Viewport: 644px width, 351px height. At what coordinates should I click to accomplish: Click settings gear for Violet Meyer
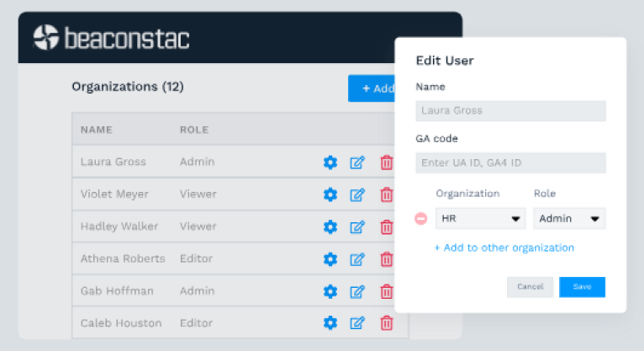330,194
